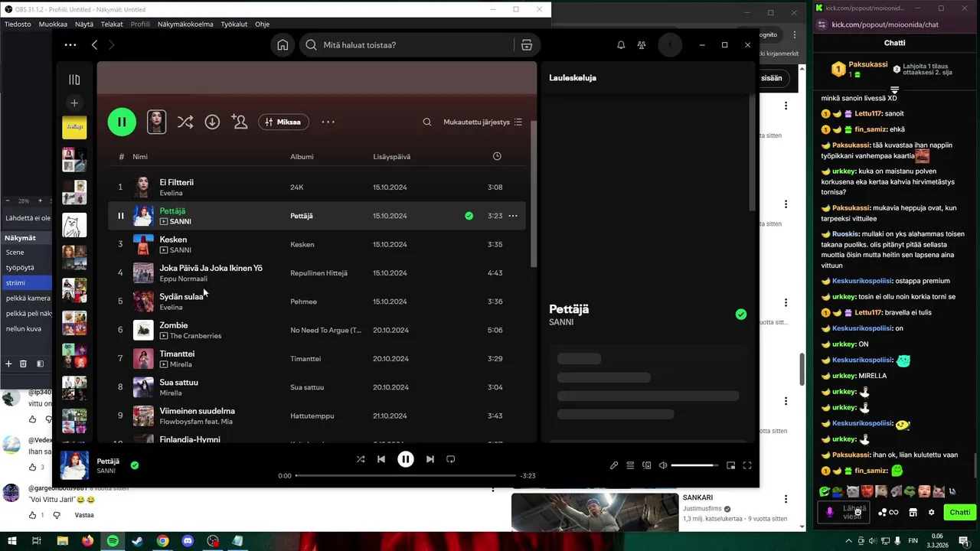Search within the playlist using the magnifier
Image resolution: width=980 pixels, height=551 pixels.
(427, 122)
